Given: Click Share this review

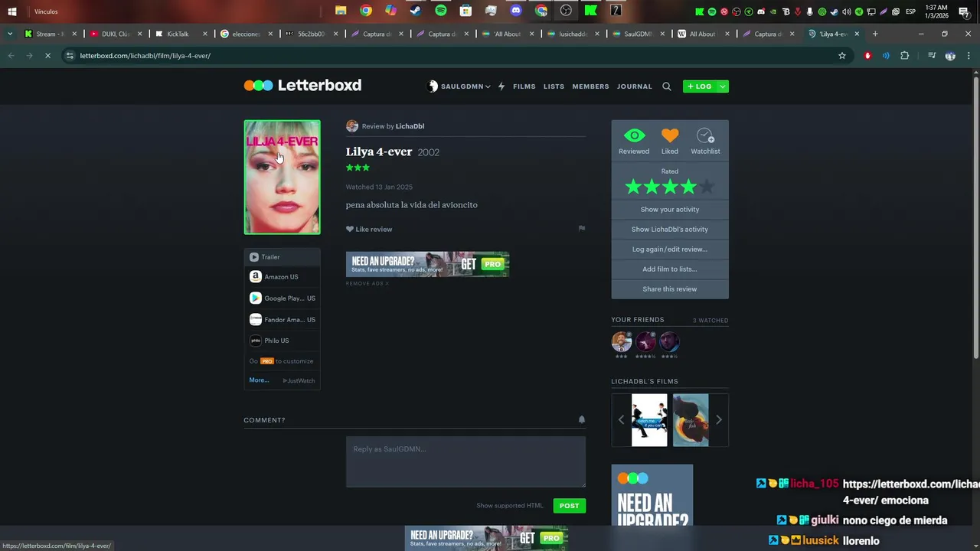Looking at the screenshot, I should pos(670,289).
